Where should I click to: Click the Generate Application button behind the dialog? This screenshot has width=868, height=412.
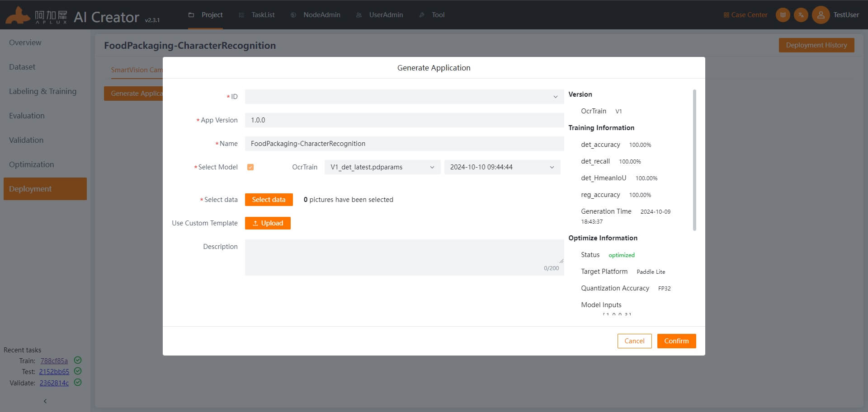tap(133, 94)
